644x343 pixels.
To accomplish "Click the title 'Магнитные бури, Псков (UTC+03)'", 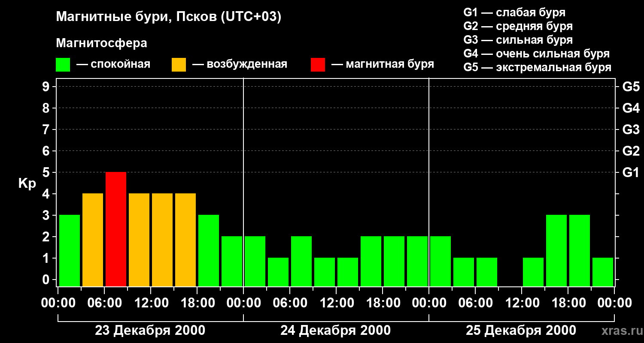I will 169,17.
